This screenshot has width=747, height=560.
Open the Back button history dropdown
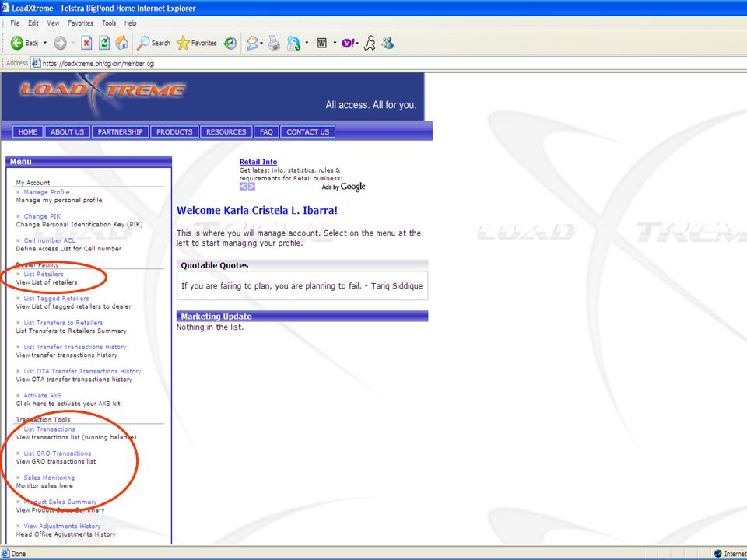tap(45, 43)
